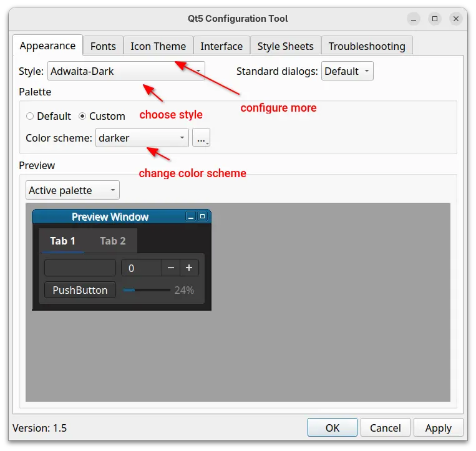Image resolution: width=476 pixels, height=451 pixels.
Task: Maximize the Preview Window
Action: click(x=202, y=217)
